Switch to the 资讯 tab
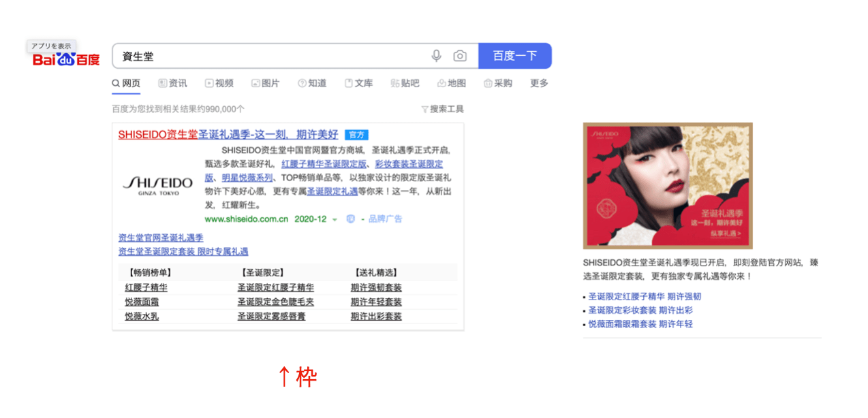868x418 pixels. [172, 83]
